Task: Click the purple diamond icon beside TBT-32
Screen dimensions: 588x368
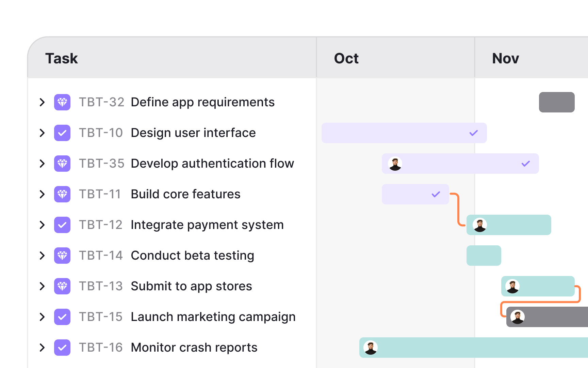Action: coord(62,102)
